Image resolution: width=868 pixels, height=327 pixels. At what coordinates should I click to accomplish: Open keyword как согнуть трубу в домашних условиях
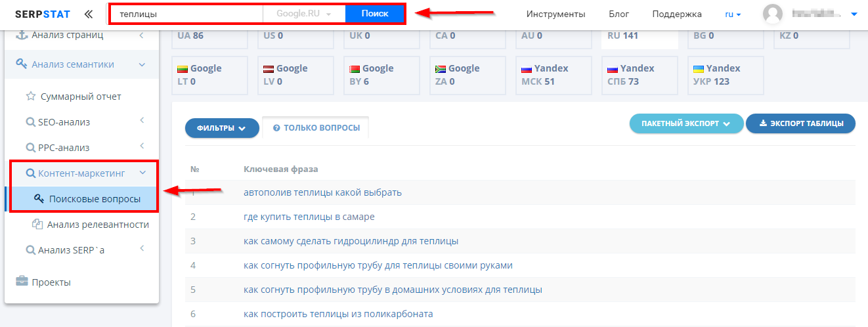(x=393, y=290)
